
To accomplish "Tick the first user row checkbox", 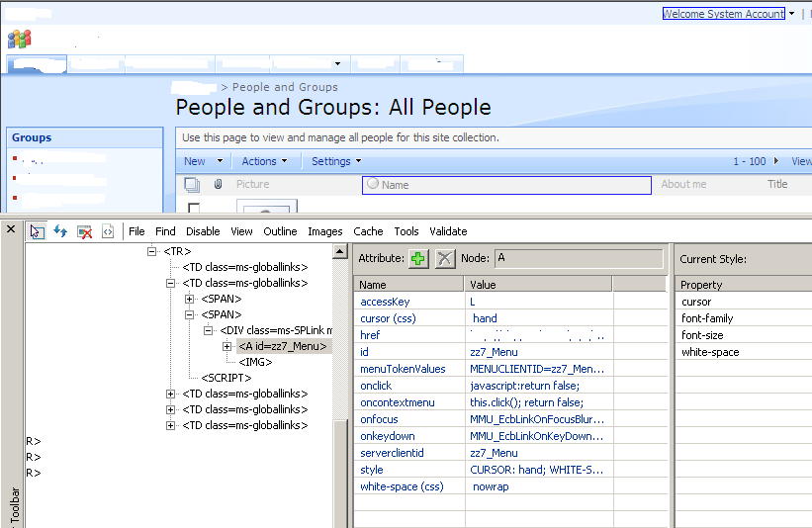I will pyautogui.click(x=194, y=208).
